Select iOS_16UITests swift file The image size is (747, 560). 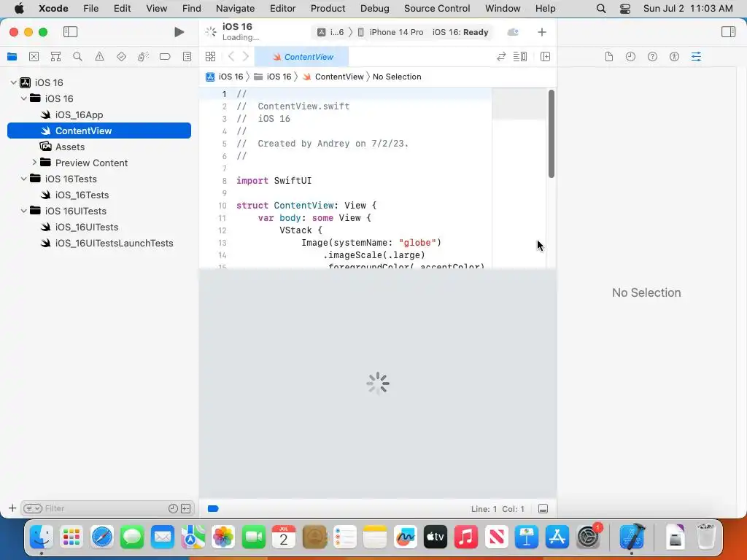tap(99, 227)
